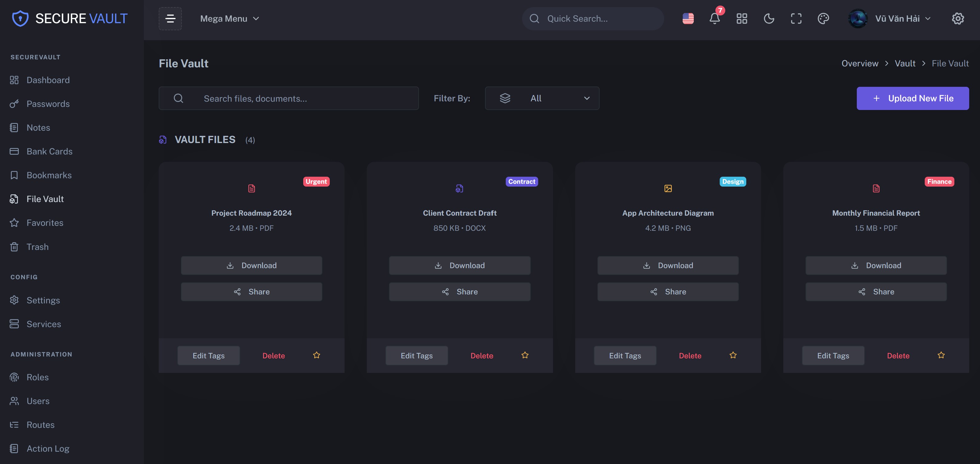The width and height of the screenshot is (980, 464).
Task: Expand the Mega Menu dropdown
Action: (x=230, y=19)
